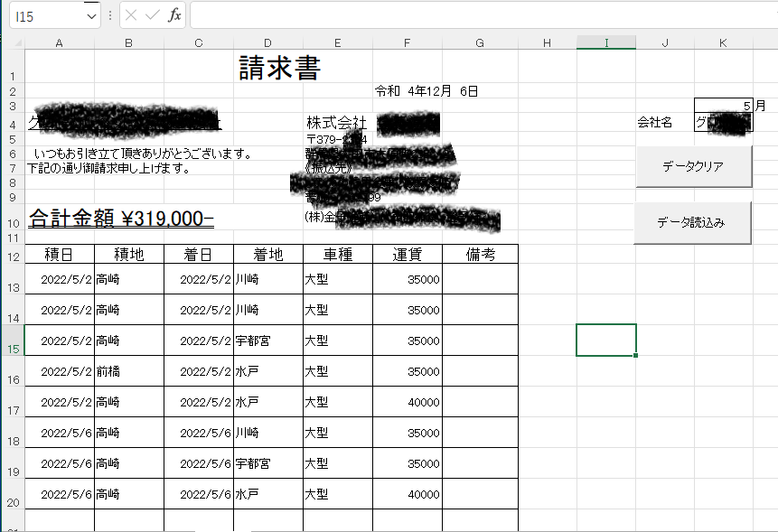Select row 18 header
Viewport: 778px width, 532px height.
[x=13, y=433]
